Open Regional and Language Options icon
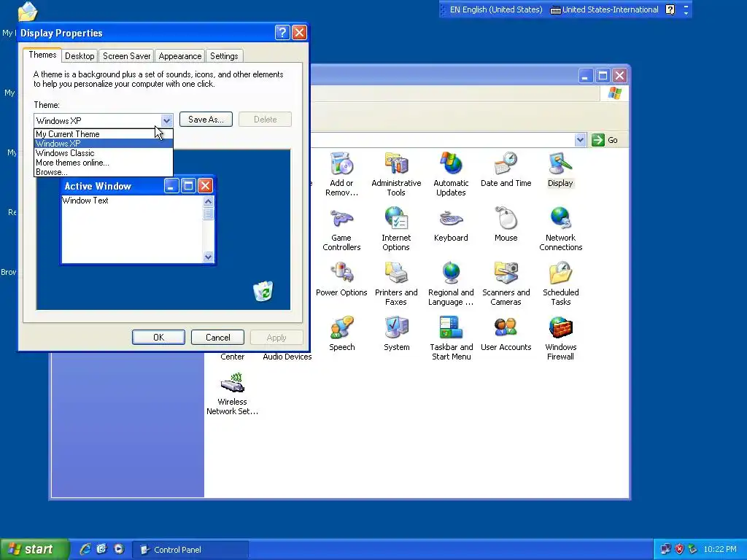Viewport: 747px width, 560px height. coord(451,284)
